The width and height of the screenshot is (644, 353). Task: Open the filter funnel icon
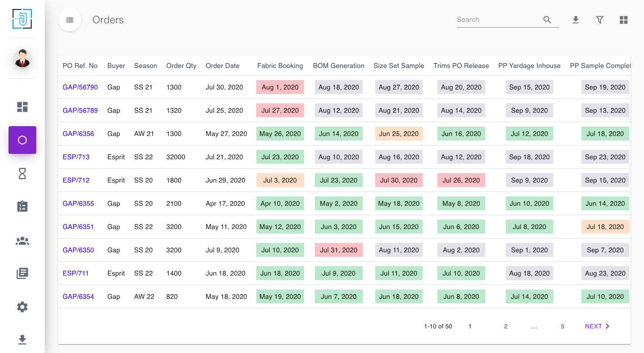[600, 20]
